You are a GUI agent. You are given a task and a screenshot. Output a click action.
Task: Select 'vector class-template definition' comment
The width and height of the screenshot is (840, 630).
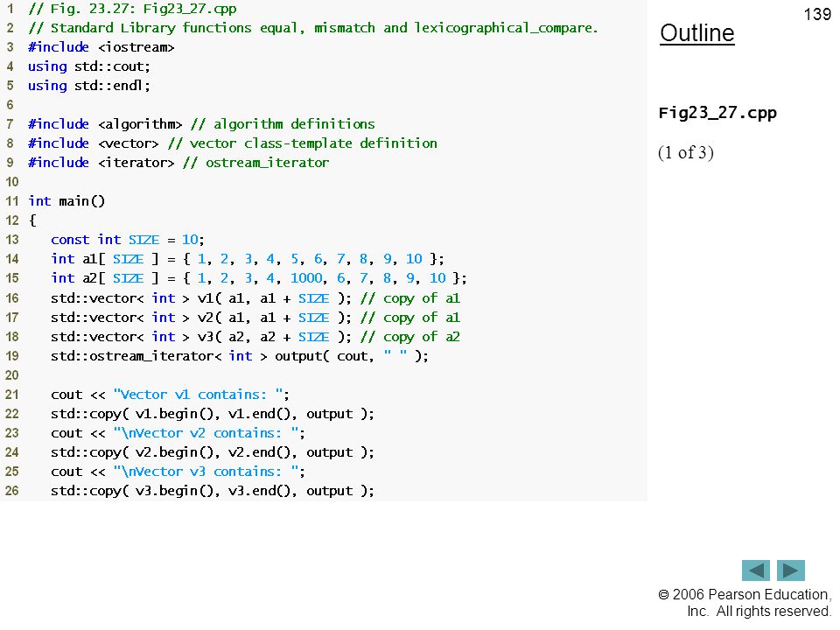[302, 143]
